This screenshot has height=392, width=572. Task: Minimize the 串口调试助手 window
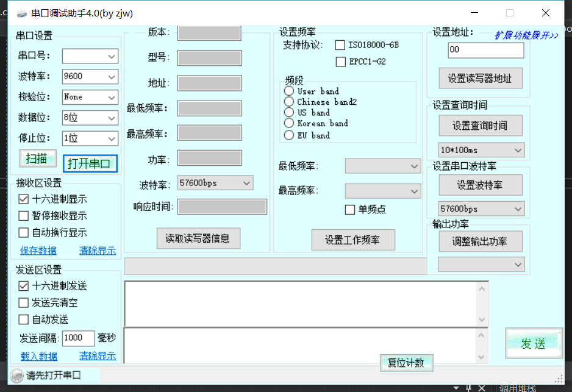click(474, 13)
